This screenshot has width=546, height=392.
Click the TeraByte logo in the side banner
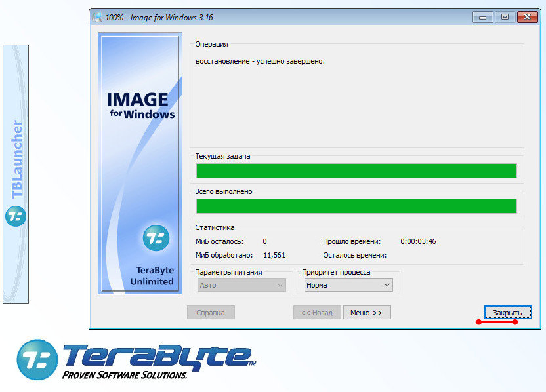[x=156, y=238]
